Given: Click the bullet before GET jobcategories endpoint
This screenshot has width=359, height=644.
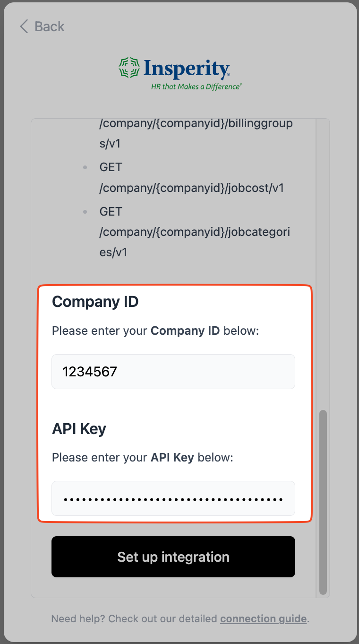Looking at the screenshot, I should (85, 212).
